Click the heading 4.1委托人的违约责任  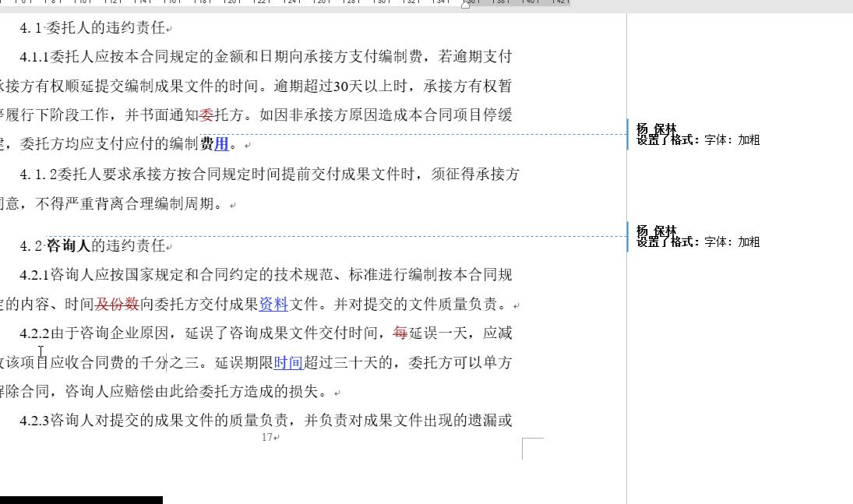[92, 26]
